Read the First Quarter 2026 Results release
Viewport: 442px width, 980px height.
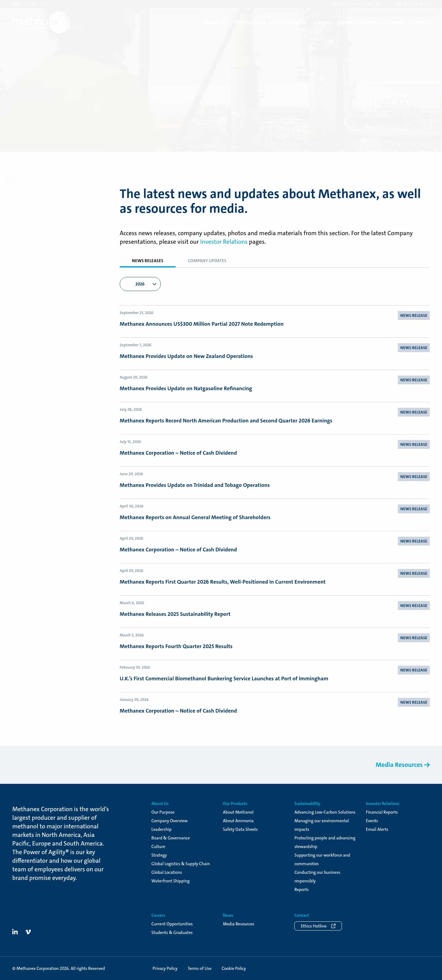223,582
